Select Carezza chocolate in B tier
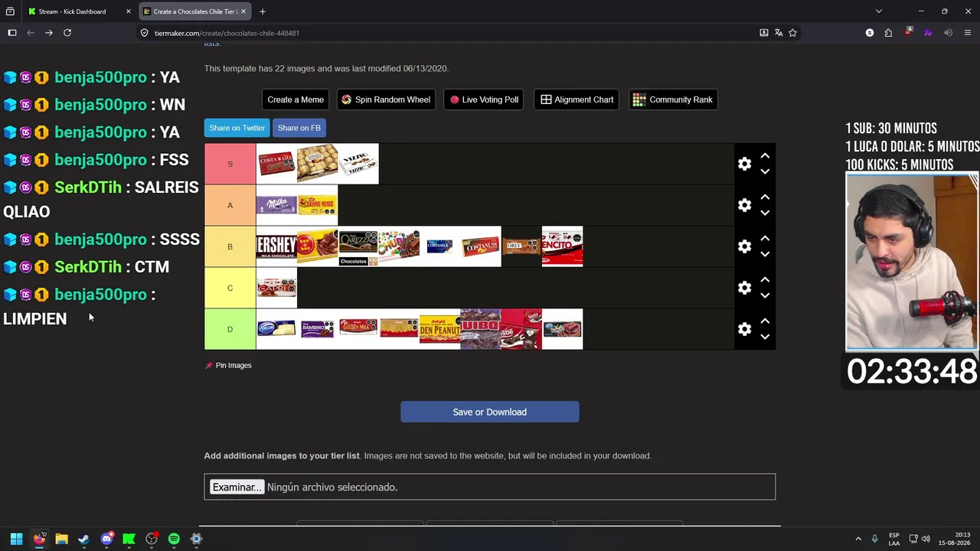980x551 pixels. (358, 246)
